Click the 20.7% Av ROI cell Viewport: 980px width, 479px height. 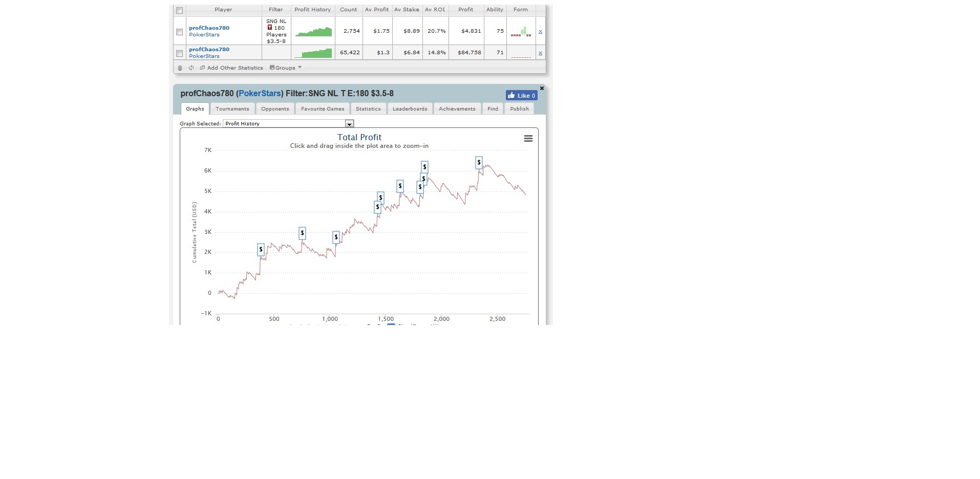(436, 31)
